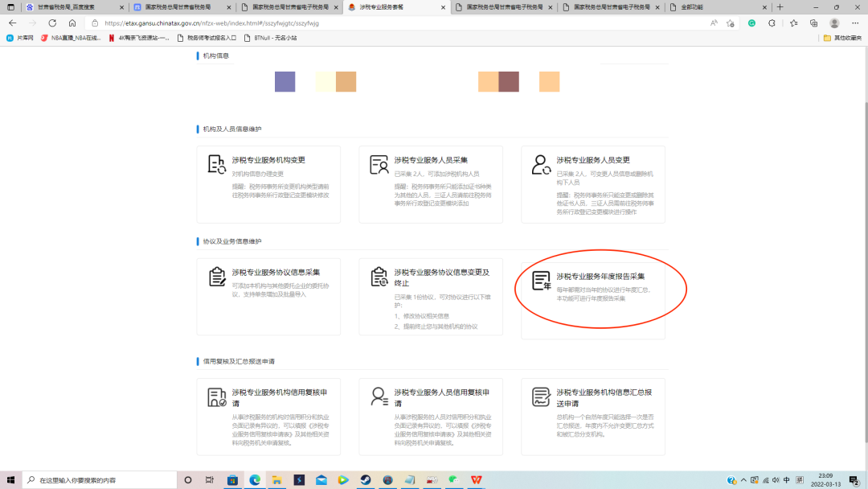Screen dimensions: 868x489
Task: Open 涉税专业服务机构变更 card icon
Action: click(216, 165)
